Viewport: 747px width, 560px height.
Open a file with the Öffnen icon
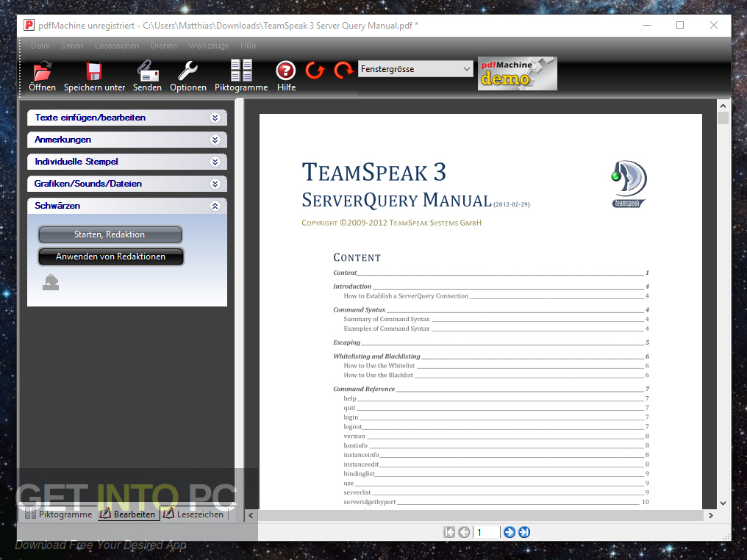pyautogui.click(x=42, y=71)
